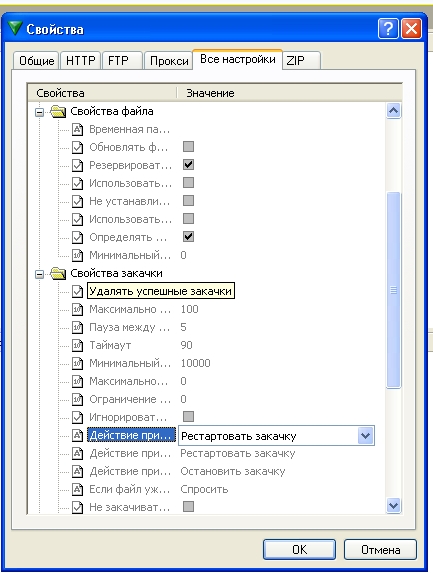
Task: Open the 'Рестартовать закачку' dropdown arrow
Action: pos(365,436)
